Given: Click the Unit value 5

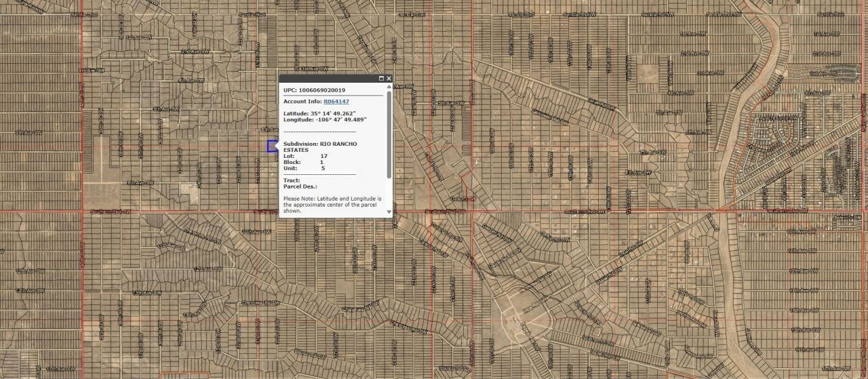Looking at the screenshot, I should coord(323,168).
